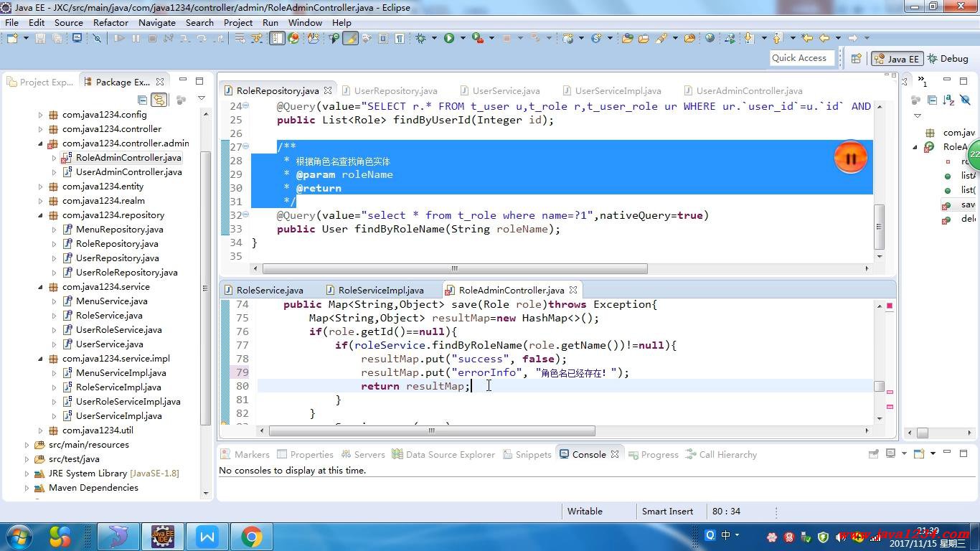Maximize the Package Explorer view
This screenshot has width=980, height=551.
tap(199, 81)
